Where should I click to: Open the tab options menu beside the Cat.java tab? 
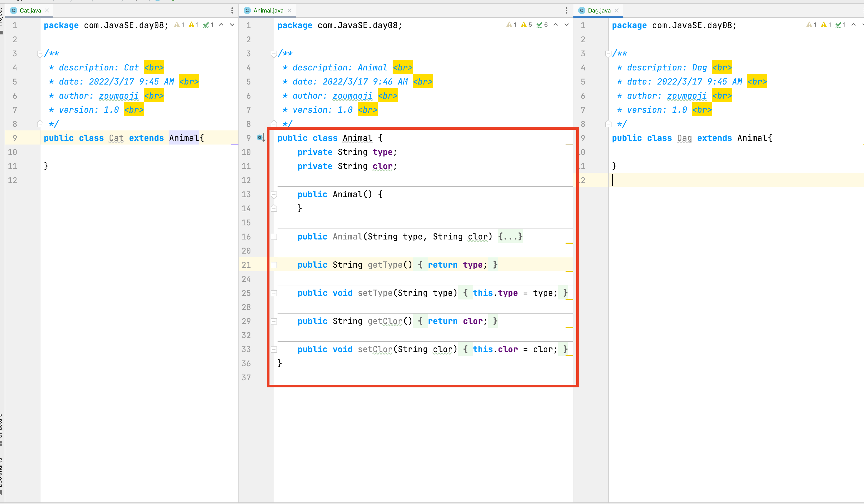(232, 11)
